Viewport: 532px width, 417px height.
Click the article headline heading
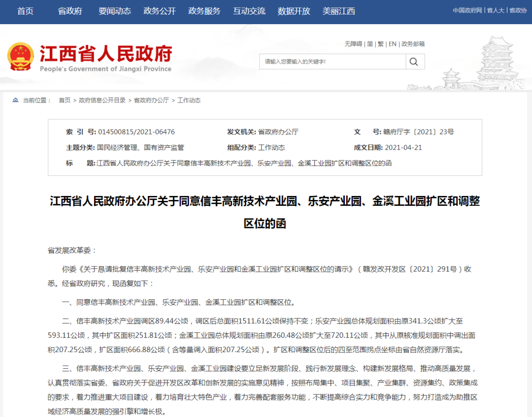click(x=265, y=212)
